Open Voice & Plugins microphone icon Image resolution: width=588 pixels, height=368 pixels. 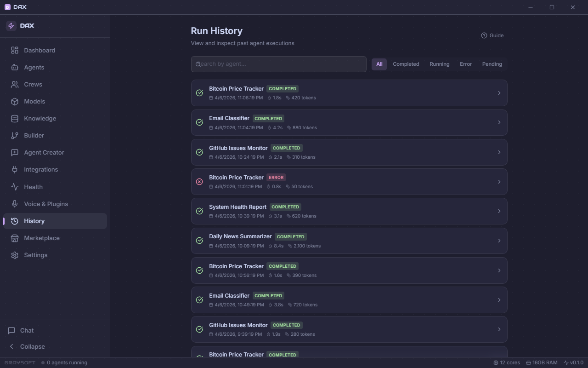point(15,204)
